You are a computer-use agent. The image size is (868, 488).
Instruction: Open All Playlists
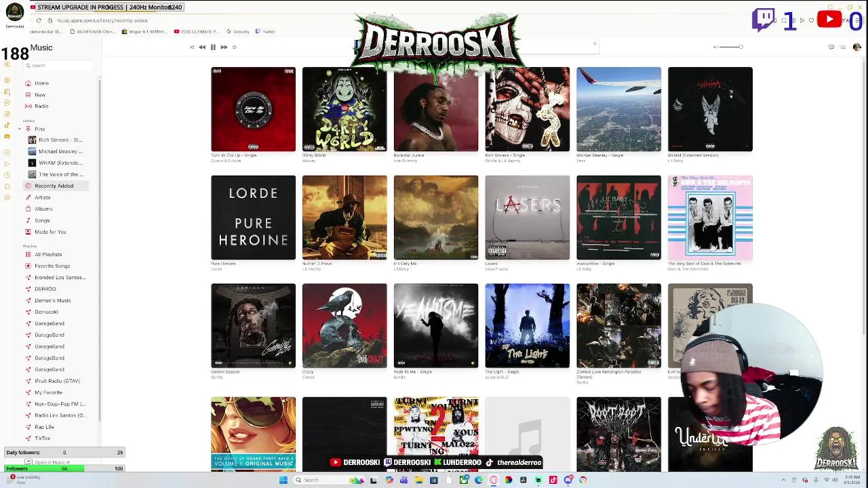click(47, 255)
